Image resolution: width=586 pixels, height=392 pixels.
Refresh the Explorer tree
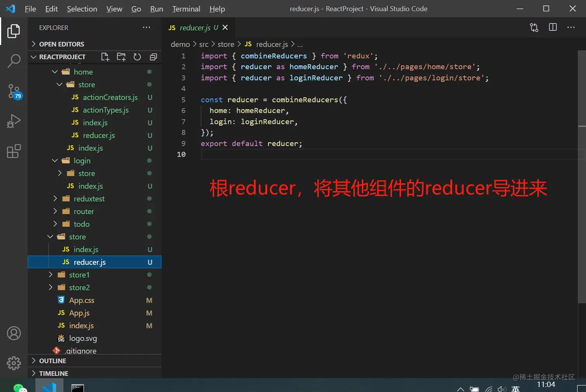click(x=137, y=57)
